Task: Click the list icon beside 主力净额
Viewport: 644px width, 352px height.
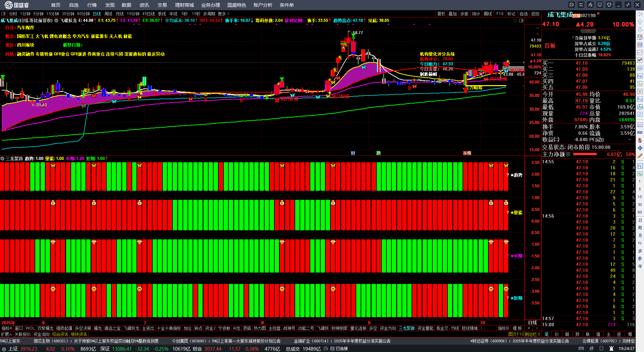Action: pos(568,155)
